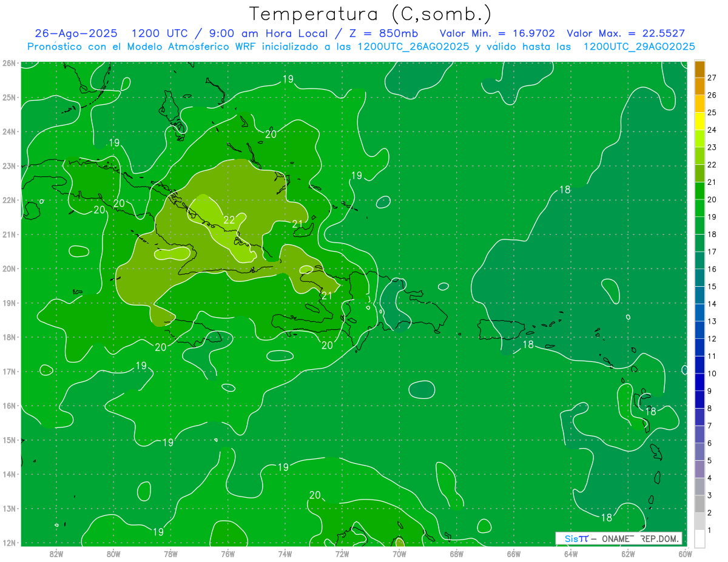Click the '72W' longitude axis label

click(342, 553)
